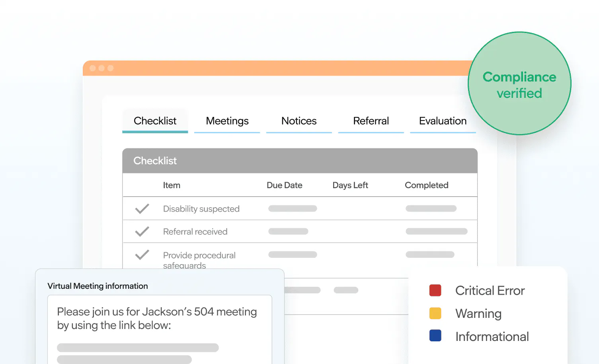Select the red Critical Error swatch
Image resolution: width=599 pixels, height=364 pixels.
point(435,290)
